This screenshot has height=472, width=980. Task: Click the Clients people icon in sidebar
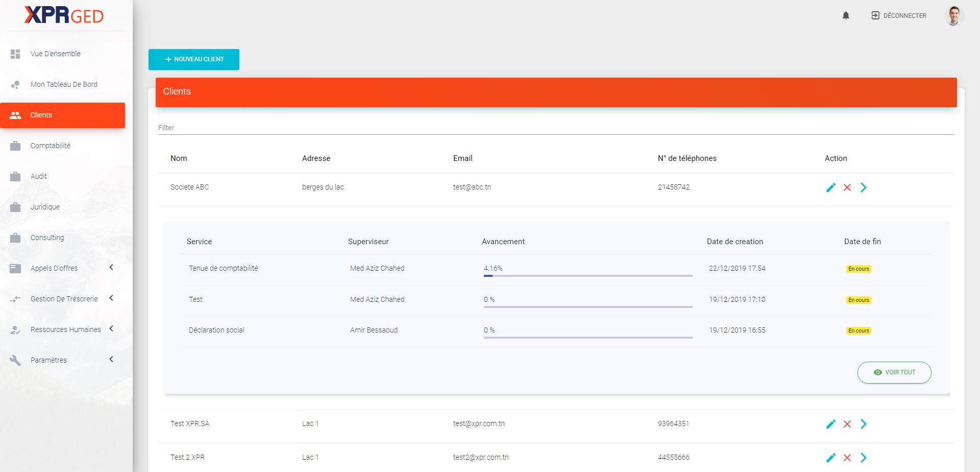[15, 115]
